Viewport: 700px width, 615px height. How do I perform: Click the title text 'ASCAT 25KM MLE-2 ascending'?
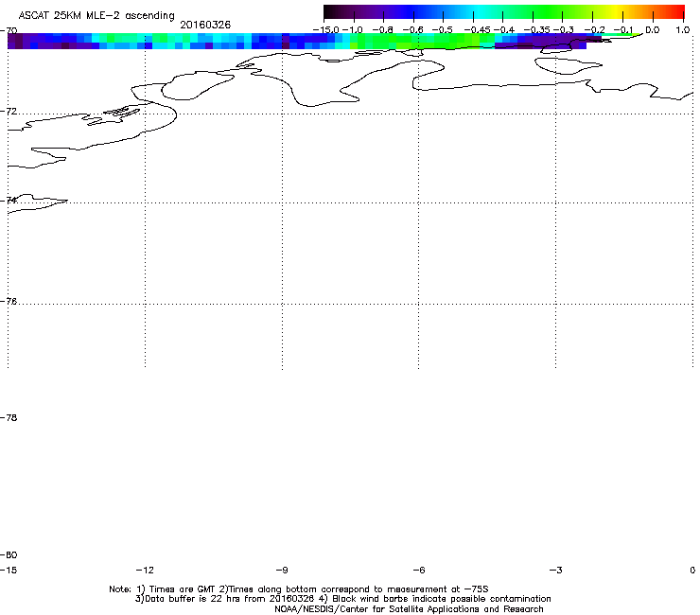click(96, 16)
